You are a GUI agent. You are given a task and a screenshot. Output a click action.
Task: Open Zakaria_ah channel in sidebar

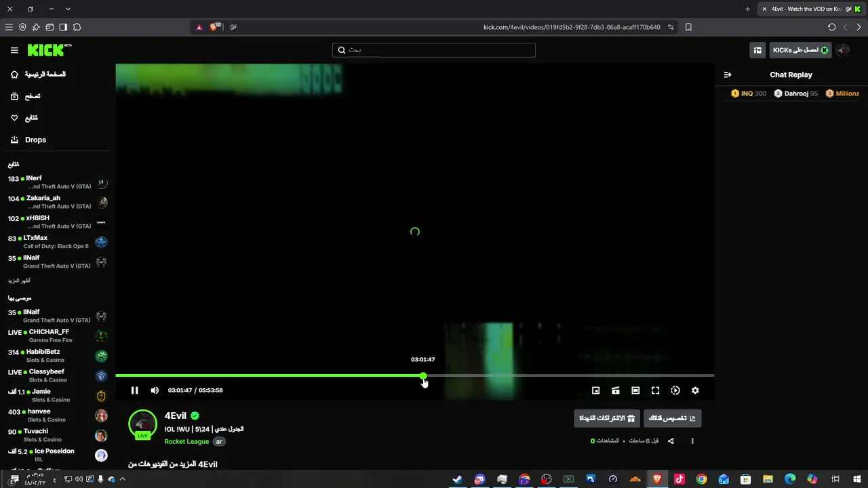(x=58, y=202)
